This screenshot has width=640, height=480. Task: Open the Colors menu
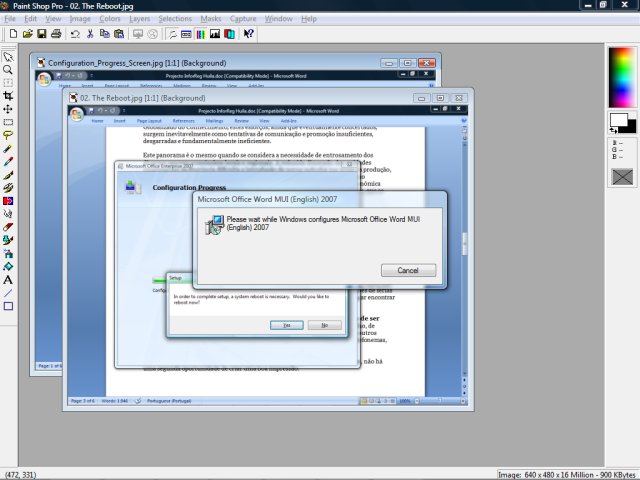(110, 19)
